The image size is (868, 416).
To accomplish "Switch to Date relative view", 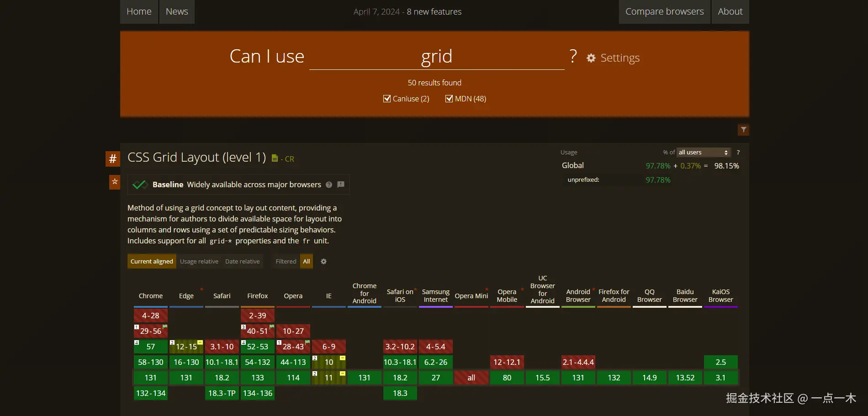I will pos(242,261).
